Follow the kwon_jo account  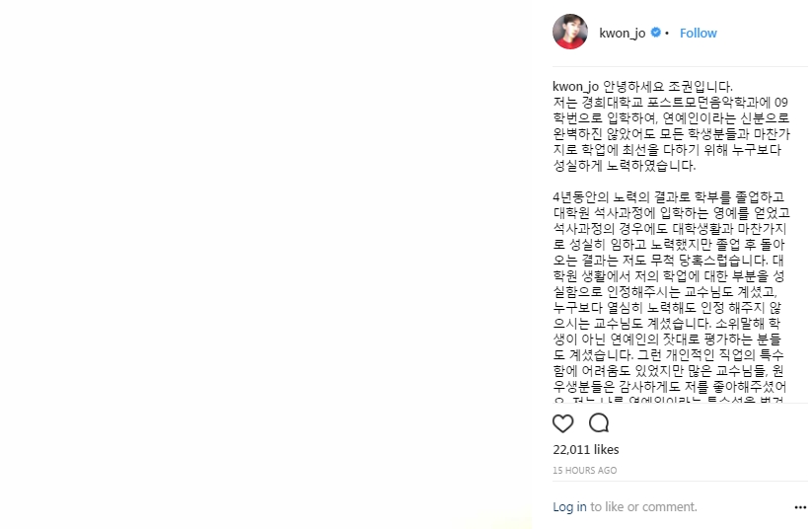point(699,34)
